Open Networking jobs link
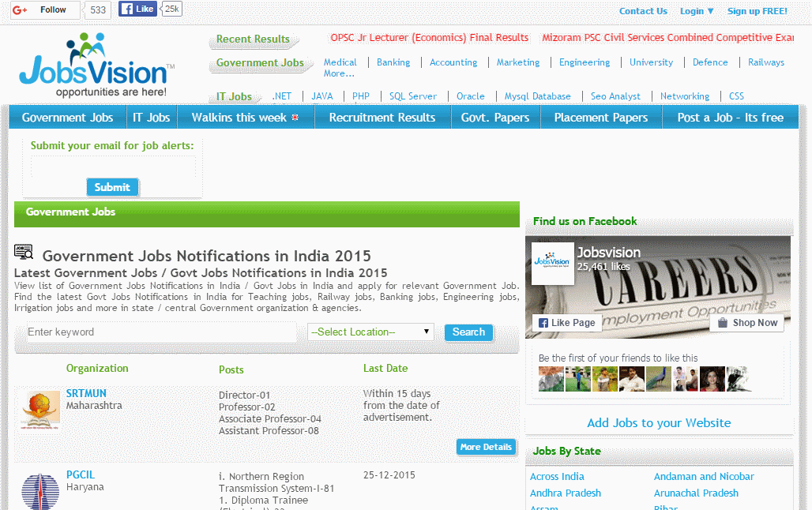Image resolution: width=812 pixels, height=510 pixels. click(684, 96)
